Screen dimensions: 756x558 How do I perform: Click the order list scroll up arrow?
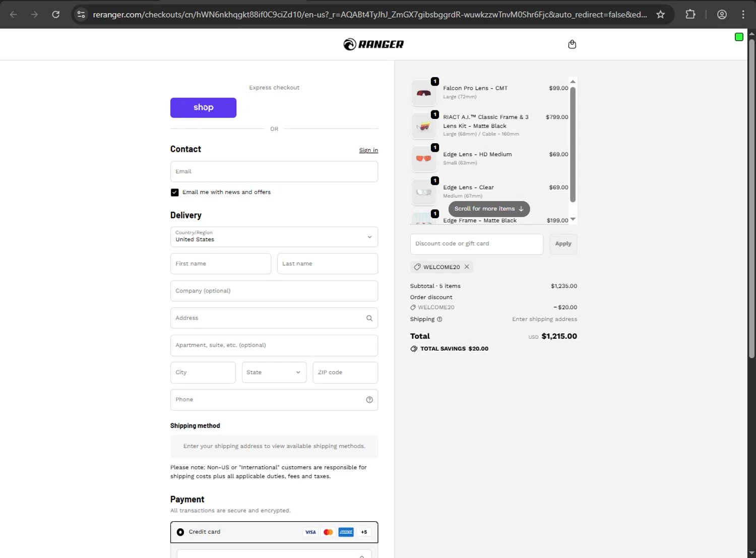coord(573,82)
